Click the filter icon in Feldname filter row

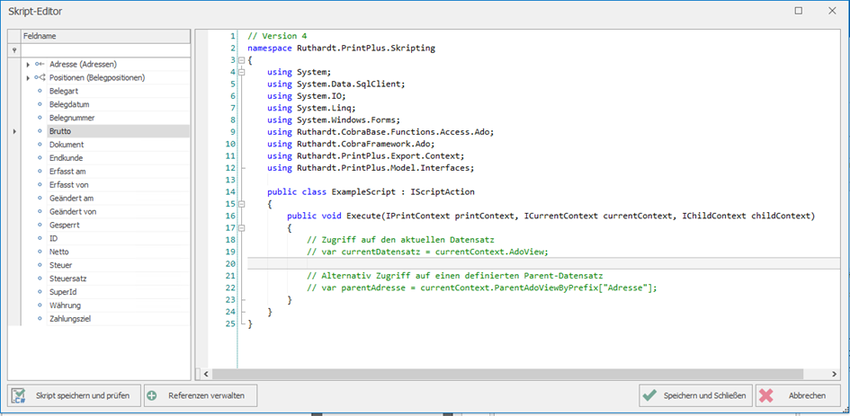[14, 51]
